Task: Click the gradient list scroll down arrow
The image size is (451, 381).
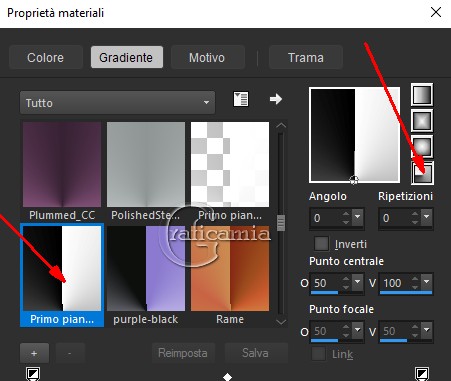Action: click(x=281, y=322)
